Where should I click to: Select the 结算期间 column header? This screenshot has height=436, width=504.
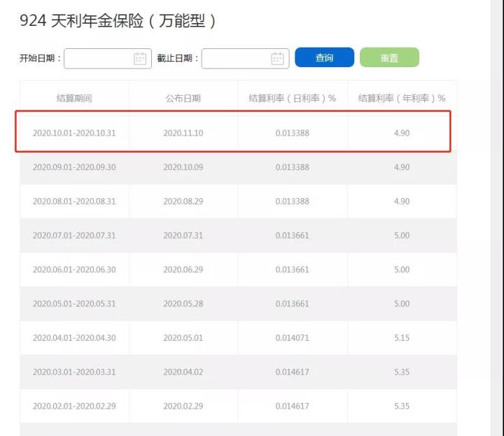click(74, 98)
